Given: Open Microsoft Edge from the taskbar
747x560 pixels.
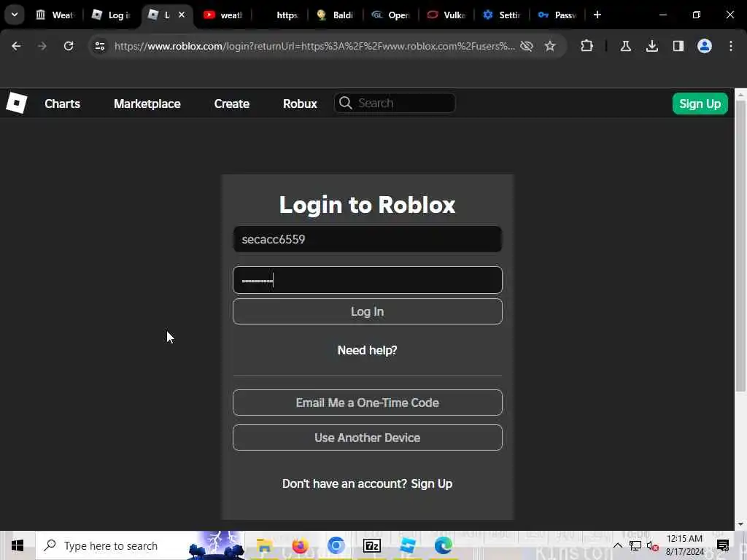Looking at the screenshot, I should (x=444, y=545).
